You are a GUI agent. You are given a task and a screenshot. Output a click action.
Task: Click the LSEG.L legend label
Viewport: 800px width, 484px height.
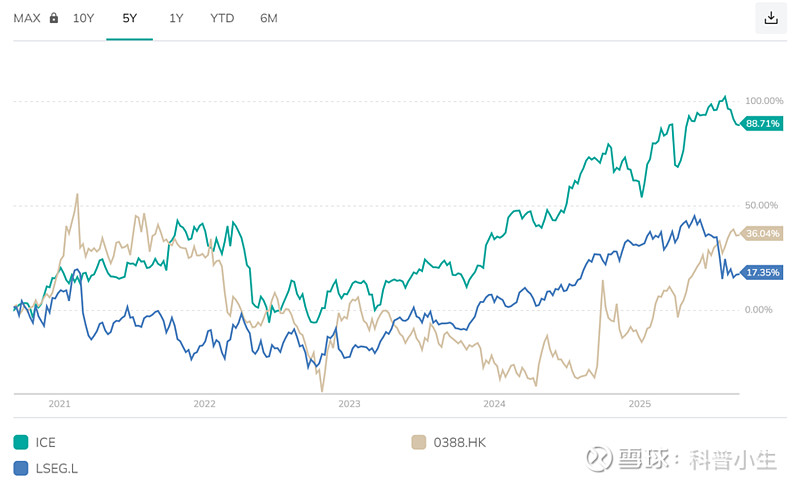coord(55,467)
